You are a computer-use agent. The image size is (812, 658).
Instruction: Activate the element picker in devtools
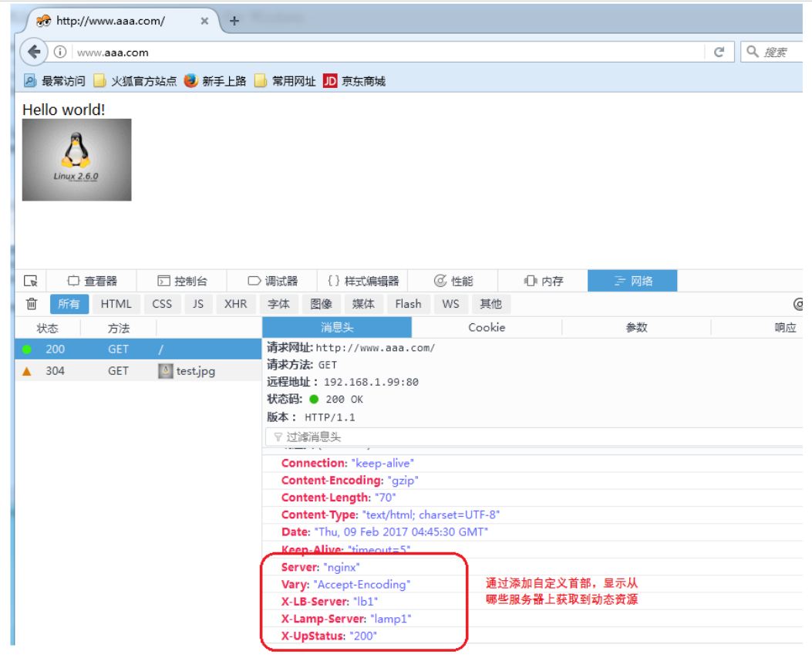pos(31,281)
